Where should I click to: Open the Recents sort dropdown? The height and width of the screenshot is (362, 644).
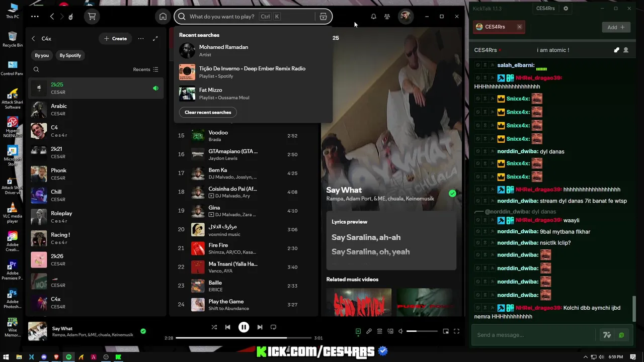pyautogui.click(x=146, y=69)
